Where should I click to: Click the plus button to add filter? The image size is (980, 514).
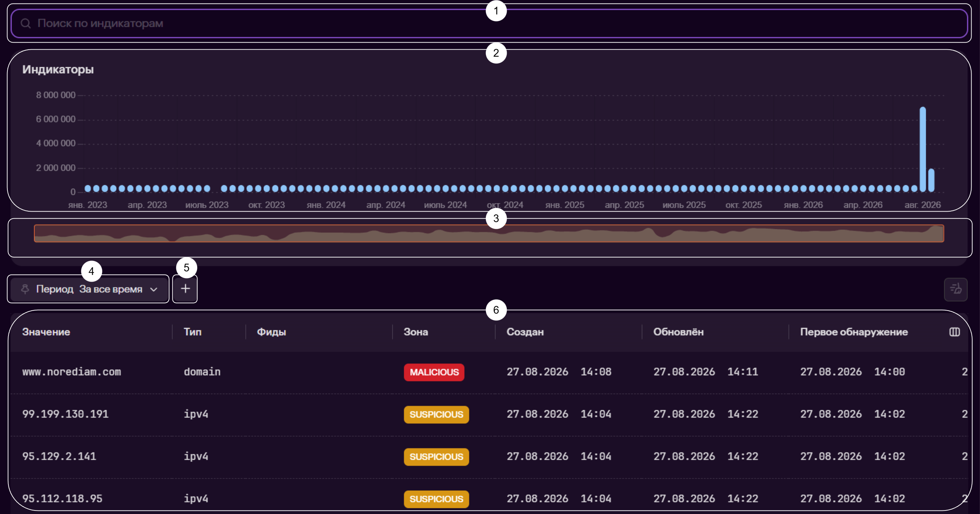[185, 289]
